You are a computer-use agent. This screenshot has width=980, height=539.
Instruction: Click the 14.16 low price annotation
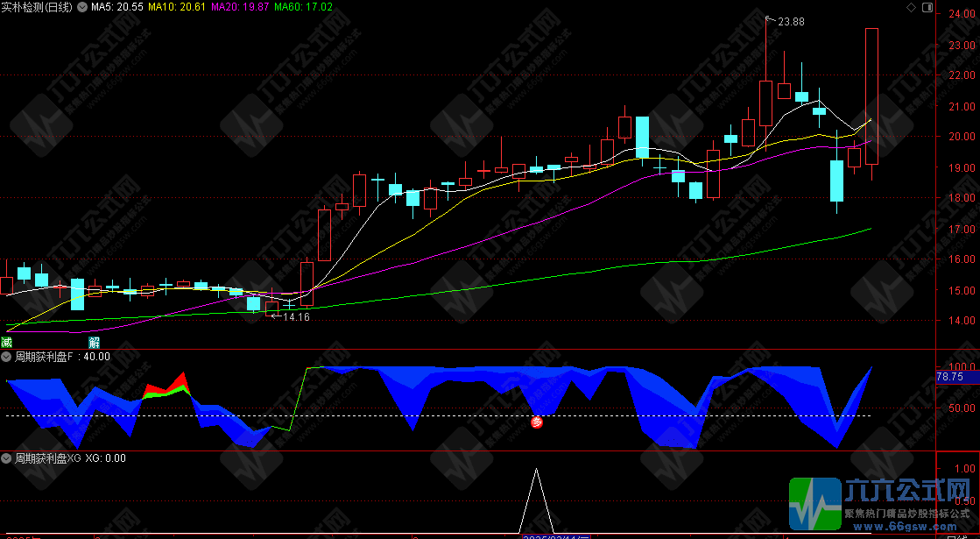pyautogui.click(x=296, y=317)
